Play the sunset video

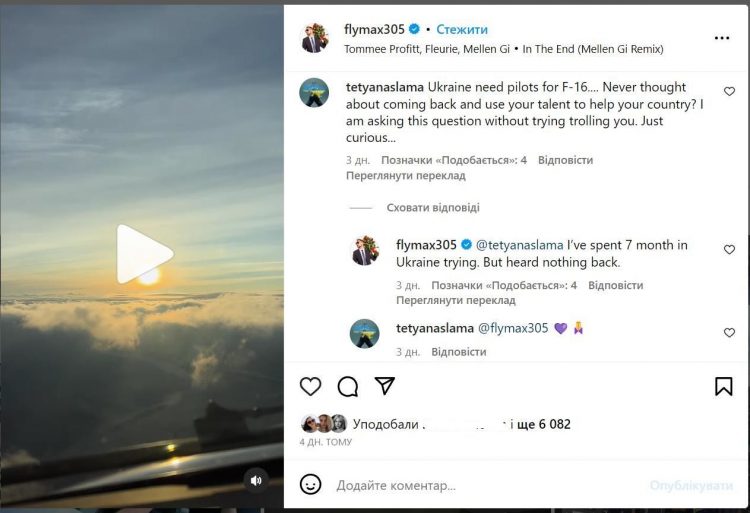(144, 254)
